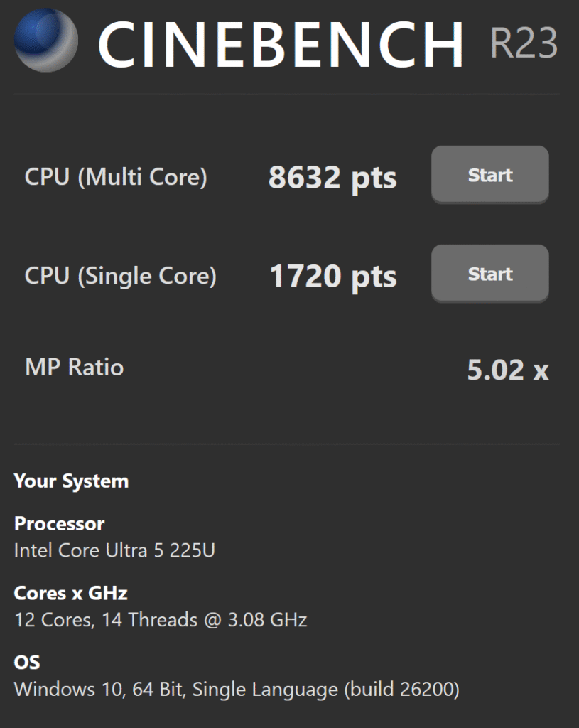Select the CPU (Multi Core) label

click(x=116, y=176)
